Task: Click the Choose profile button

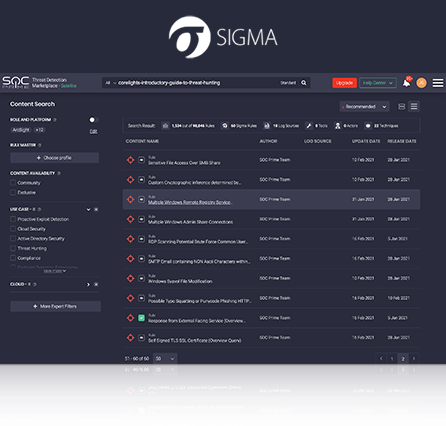Action: tap(55, 158)
